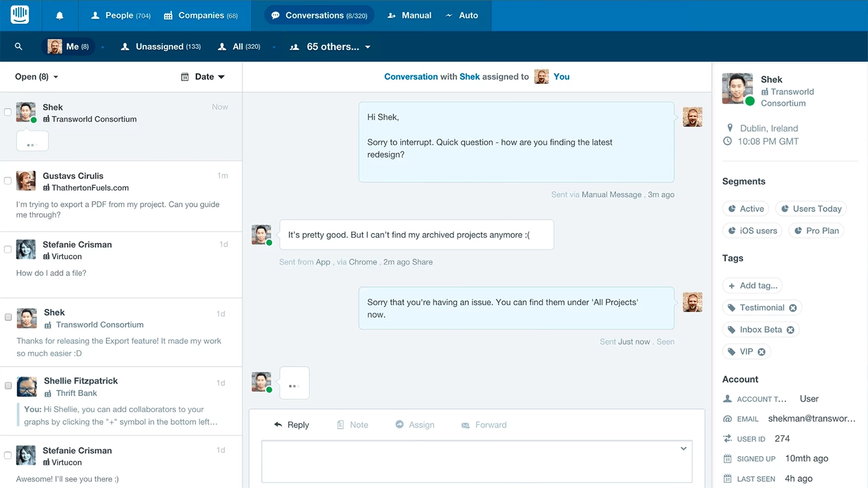Remove the Testimonial tag
The height and width of the screenshot is (488, 868).
(x=793, y=308)
